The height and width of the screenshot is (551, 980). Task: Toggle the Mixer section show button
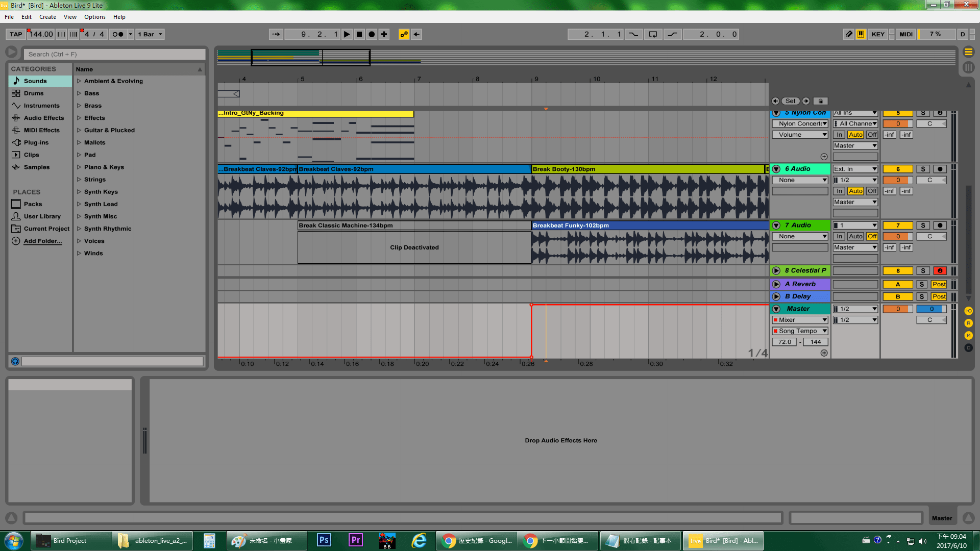point(968,335)
